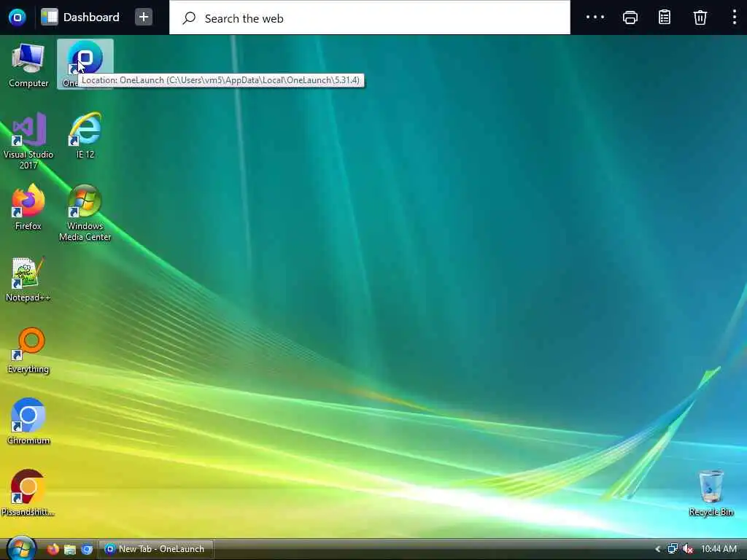Open the vertical dots OneLaunch menu

coord(734,17)
